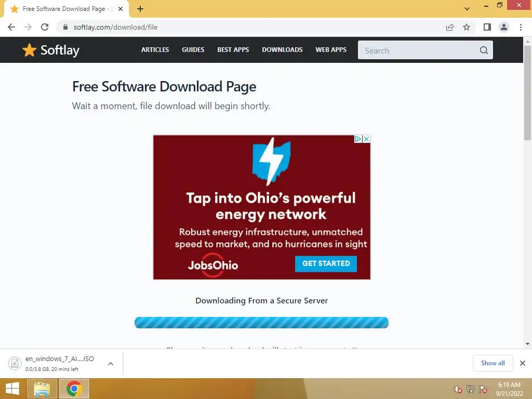The image size is (532, 399).
Task: Expand options for the ISO download
Action: click(111, 364)
